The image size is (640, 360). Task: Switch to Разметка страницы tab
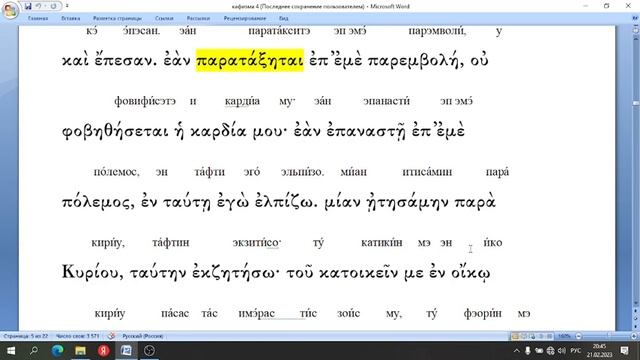coord(117,18)
